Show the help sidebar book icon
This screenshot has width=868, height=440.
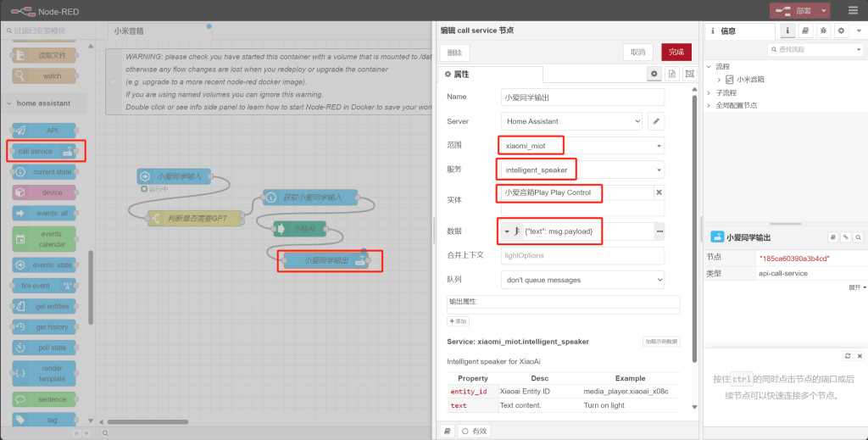pos(805,31)
